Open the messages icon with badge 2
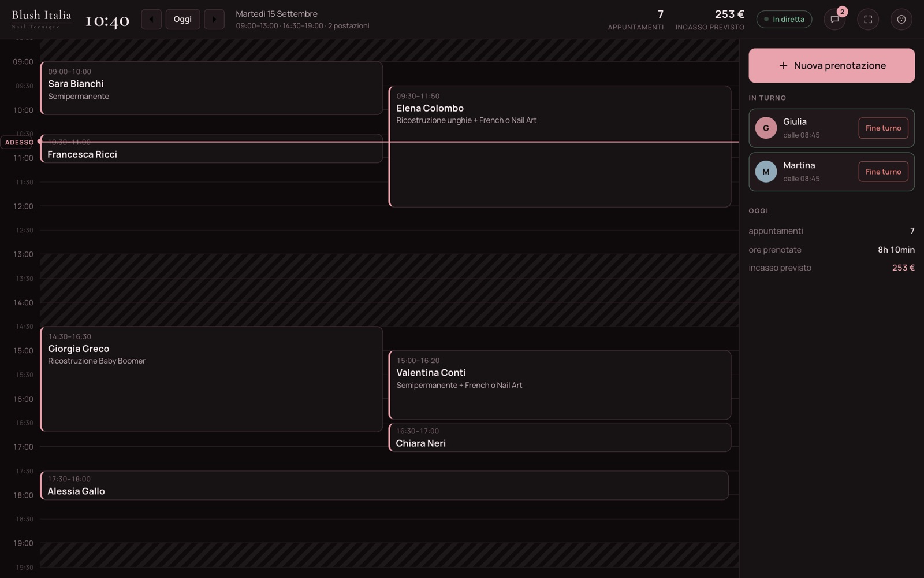Screen dimensions: 924x578 (834, 19)
